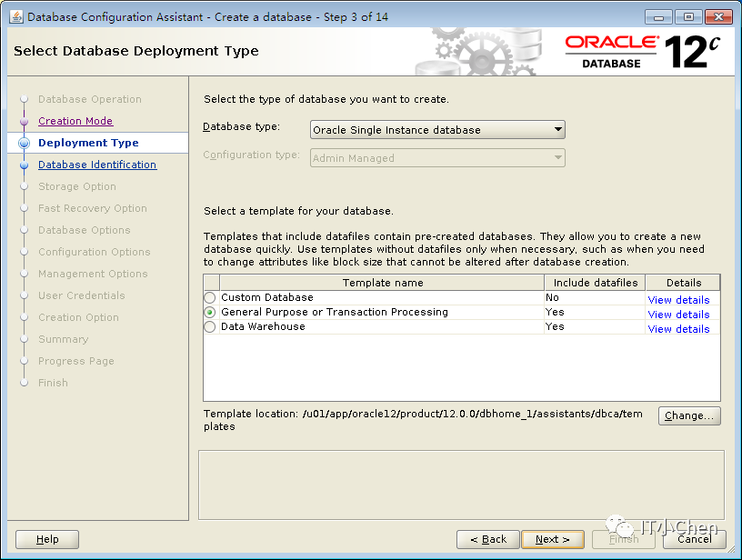Screen dimensions: 742x560
Task: Click the Custom Database template name
Action: tap(267, 297)
